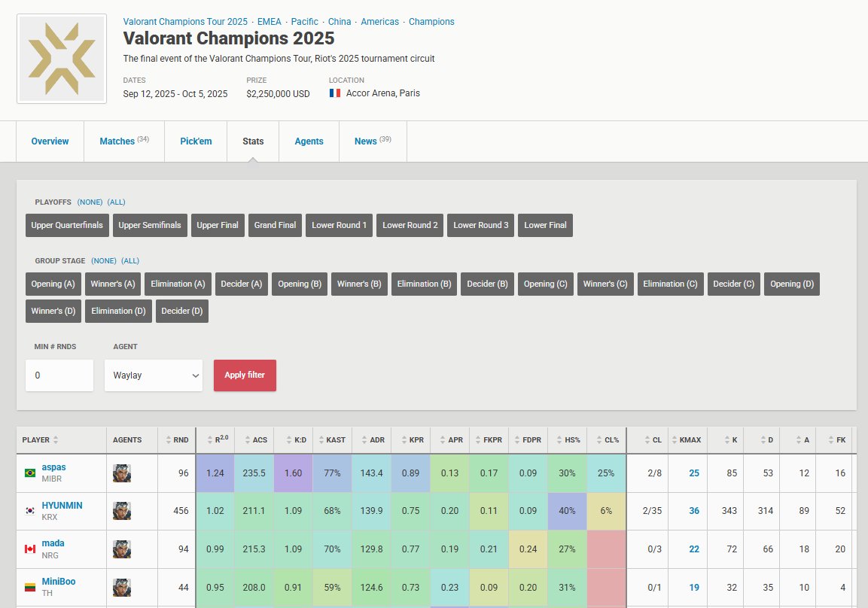
Task: Open the EMEA breadcrumb link
Action: [x=269, y=22]
